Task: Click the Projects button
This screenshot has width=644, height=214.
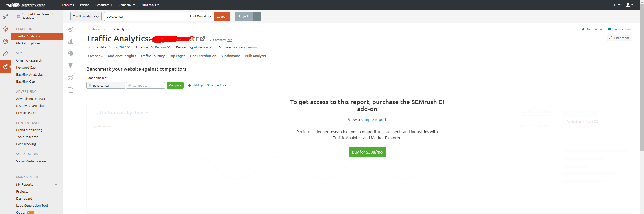Action: (244, 16)
